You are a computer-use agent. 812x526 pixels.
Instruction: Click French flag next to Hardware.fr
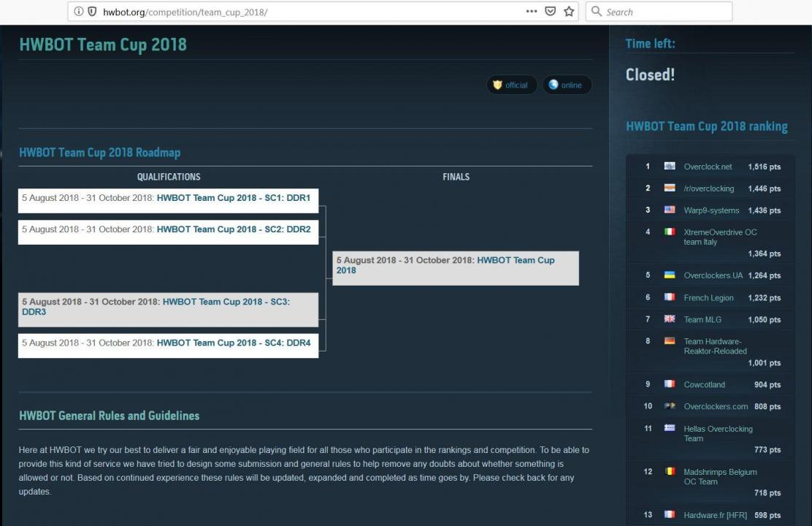[670, 514]
